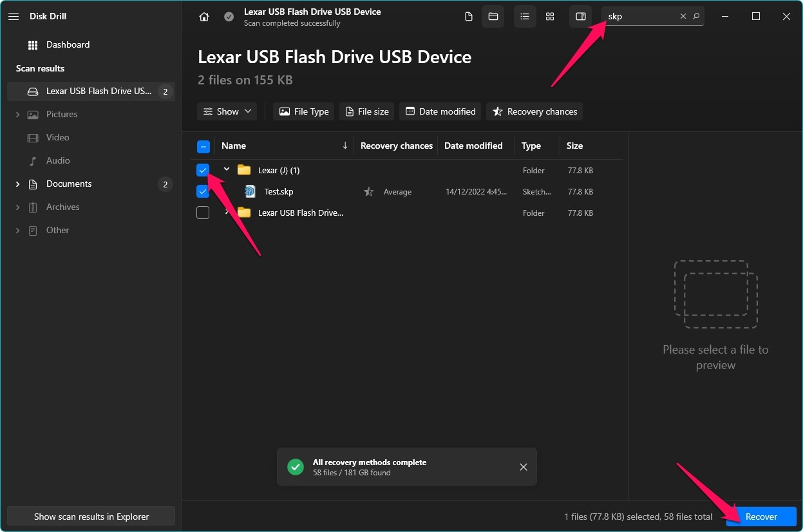Open the Other category

pos(57,231)
